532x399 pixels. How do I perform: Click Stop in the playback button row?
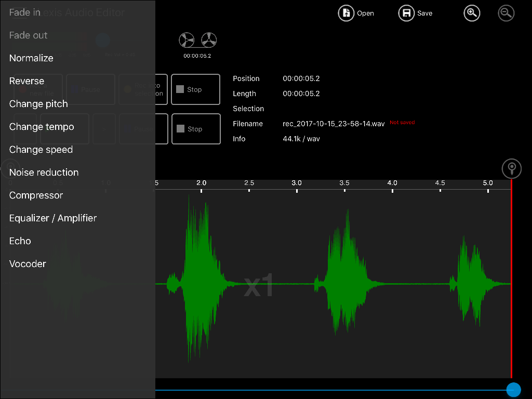tap(196, 129)
